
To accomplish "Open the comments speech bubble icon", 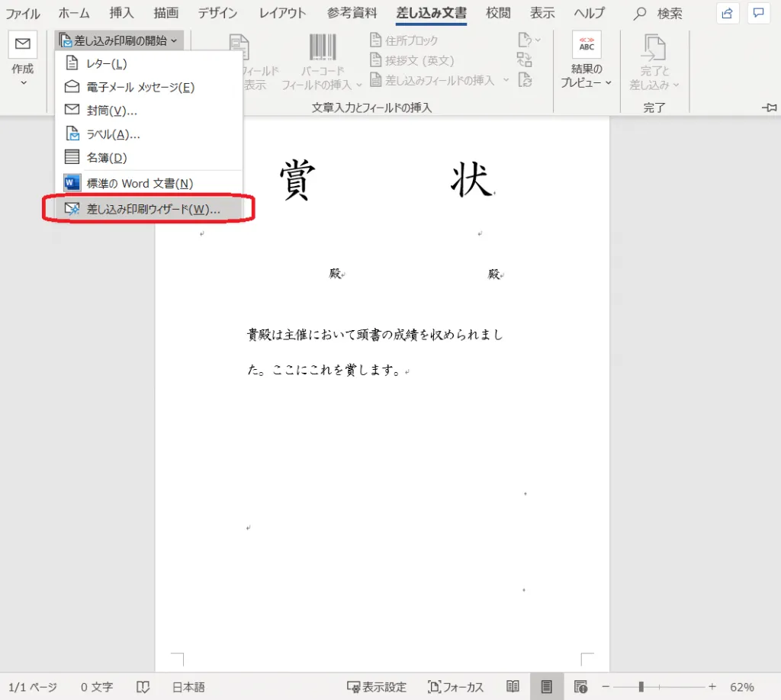I will [757, 13].
